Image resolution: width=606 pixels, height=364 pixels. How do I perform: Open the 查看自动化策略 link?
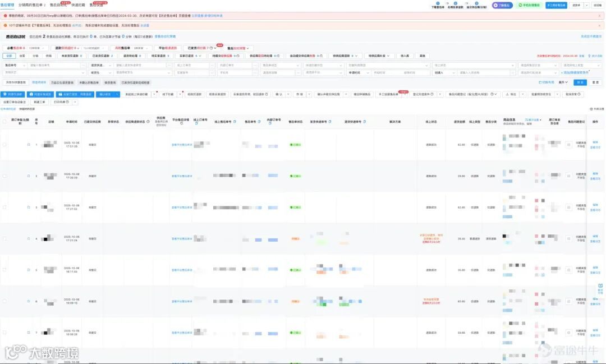point(165,36)
